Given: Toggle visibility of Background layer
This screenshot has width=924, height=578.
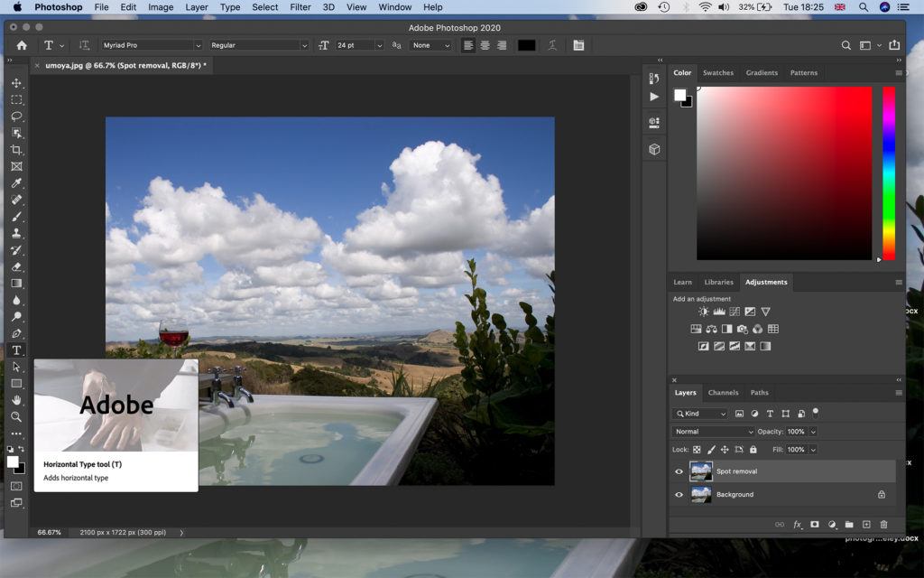Looking at the screenshot, I should click(679, 495).
